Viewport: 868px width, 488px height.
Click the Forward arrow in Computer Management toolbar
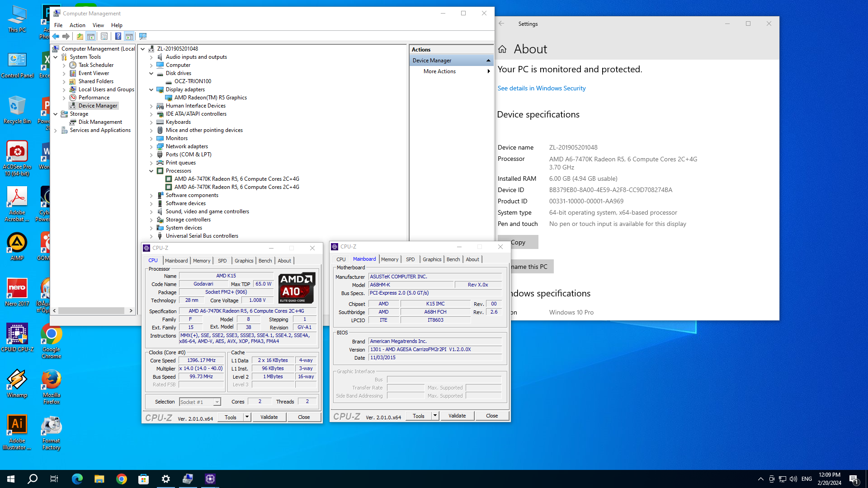[x=66, y=36]
